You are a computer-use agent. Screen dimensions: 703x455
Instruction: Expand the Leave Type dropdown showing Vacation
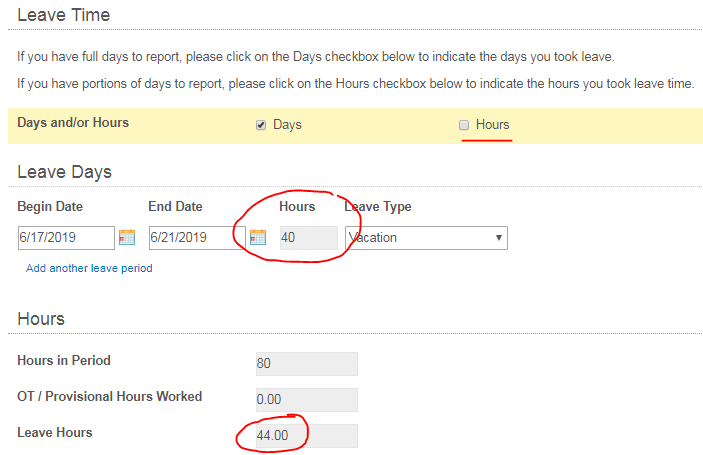pos(426,238)
